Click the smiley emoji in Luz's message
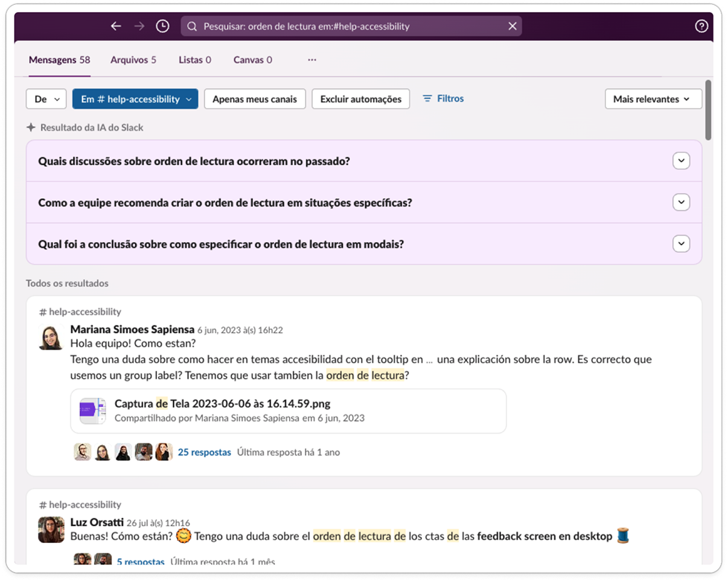 [x=184, y=536]
